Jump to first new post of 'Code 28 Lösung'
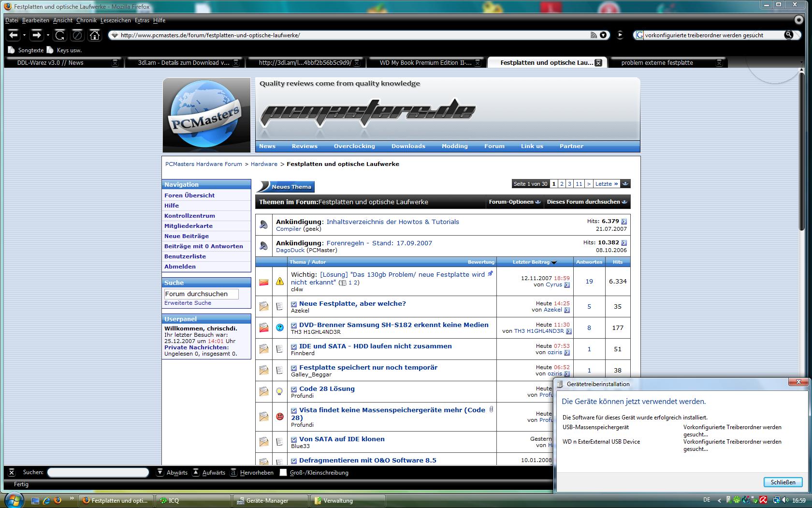This screenshot has width=812, height=508. (x=294, y=389)
